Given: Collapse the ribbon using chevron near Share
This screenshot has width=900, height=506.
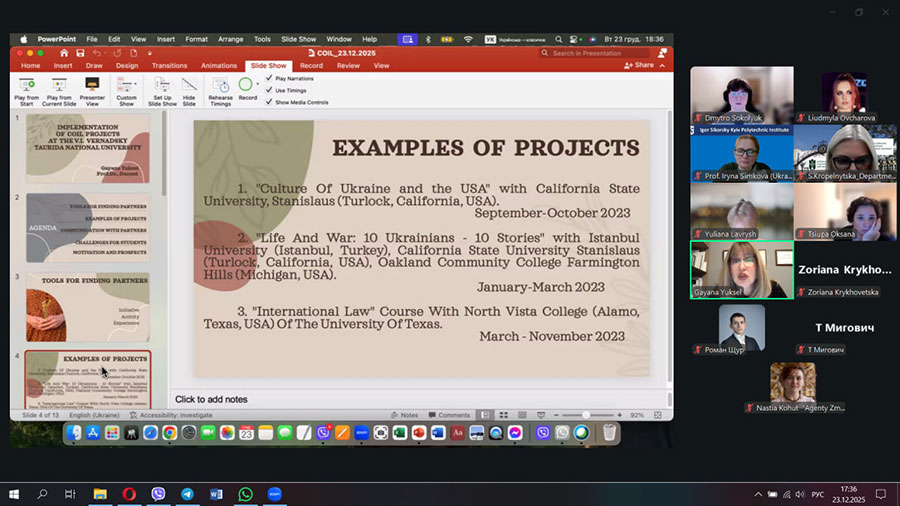Looking at the screenshot, I should [x=662, y=65].
